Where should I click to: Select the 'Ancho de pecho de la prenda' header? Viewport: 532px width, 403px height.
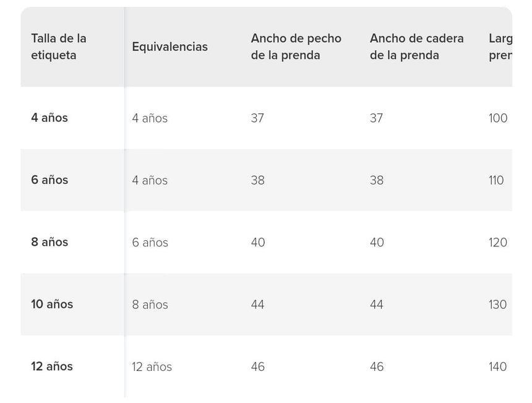(296, 46)
